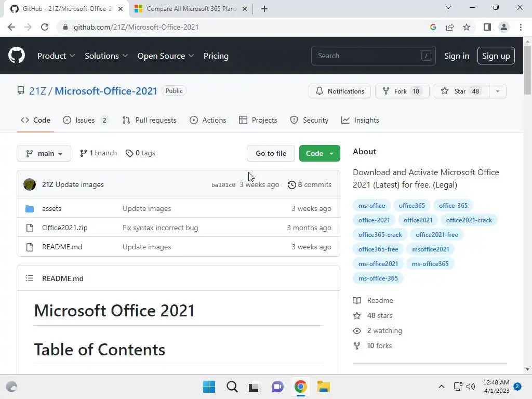The image size is (532, 399).
Task: Open Chrome profile avatar menu
Action: tap(504, 27)
